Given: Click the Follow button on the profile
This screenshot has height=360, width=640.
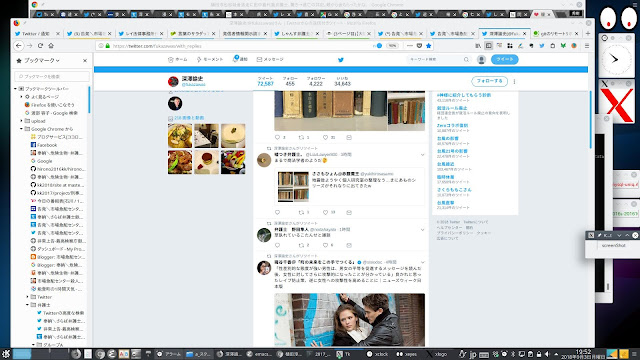Looking at the screenshot, I should pyautogui.click(x=489, y=81).
